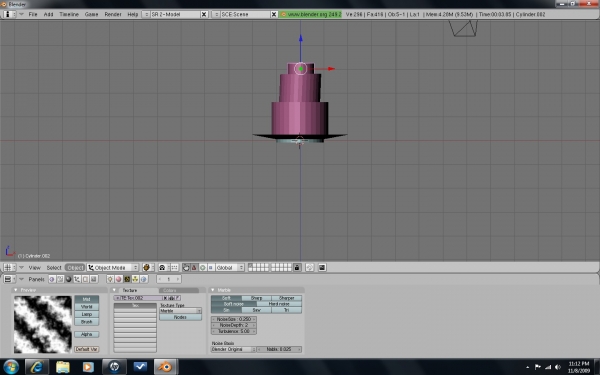Open Radiosity buttons icon
Screen dimensions: 600x375
coord(135,279)
